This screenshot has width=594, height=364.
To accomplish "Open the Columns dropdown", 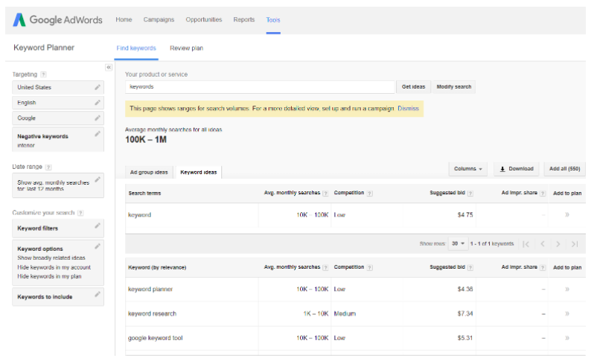I will coord(468,169).
